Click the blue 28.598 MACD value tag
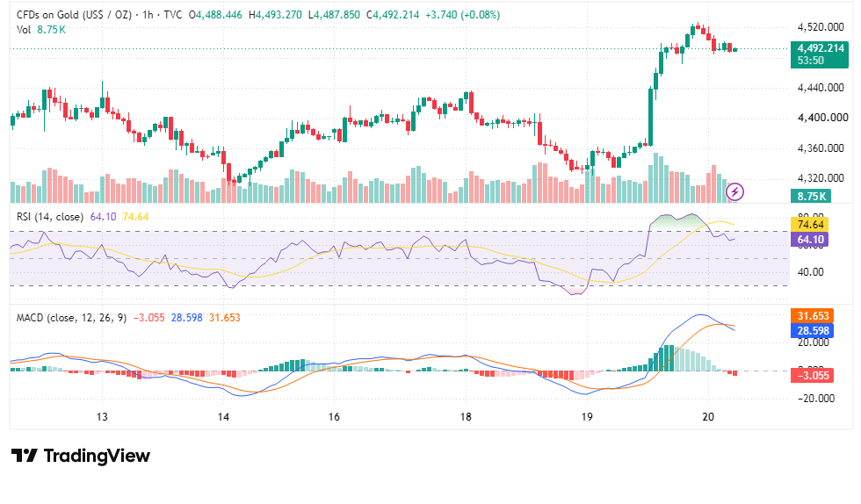The image size is (861, 504). (x=812, y=330)
